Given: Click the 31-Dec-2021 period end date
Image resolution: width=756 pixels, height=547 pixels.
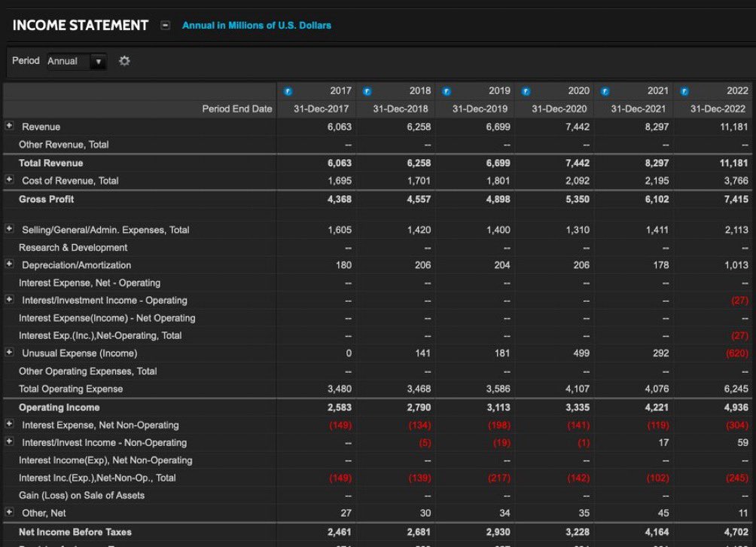Looking at the screenshot, I should pyautogui.click(x=639, y=109).
